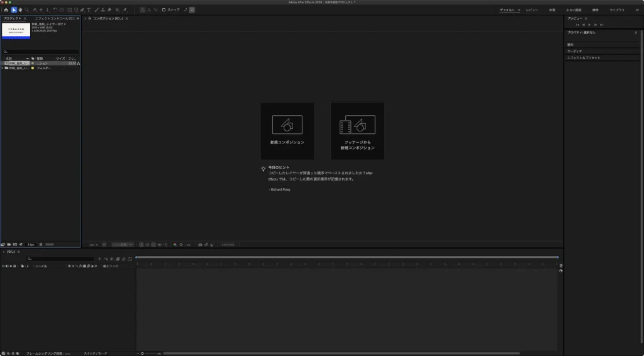Toggle the motion blur icon in timeline
This screenshot has width=644, height=356.
pyautogui.click(x=124, y=259)
